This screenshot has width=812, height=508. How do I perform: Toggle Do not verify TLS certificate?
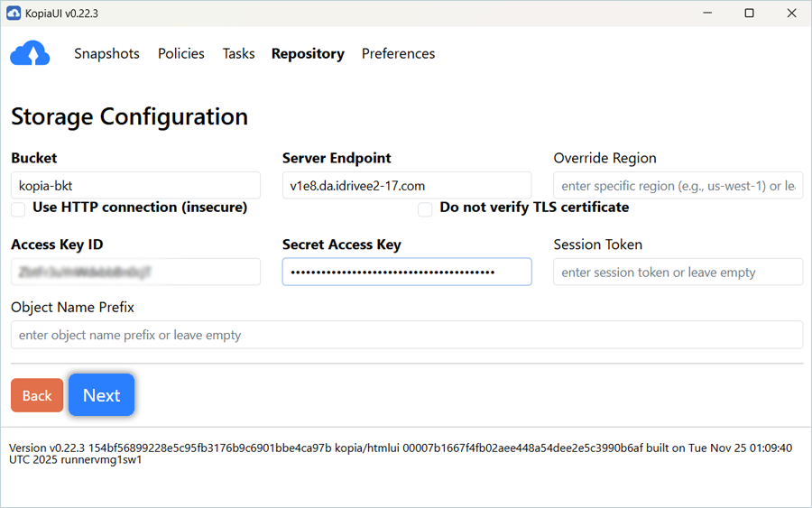[425, 209]
